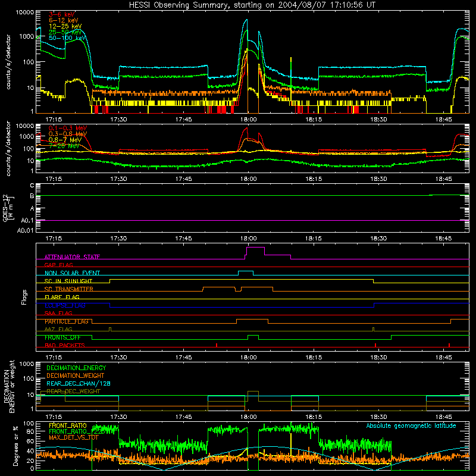The width and height of the screenshot is (476, 476).
Task: Select the 'ATTENUATOR_STATE' flag label
Action: click(72, 257)
